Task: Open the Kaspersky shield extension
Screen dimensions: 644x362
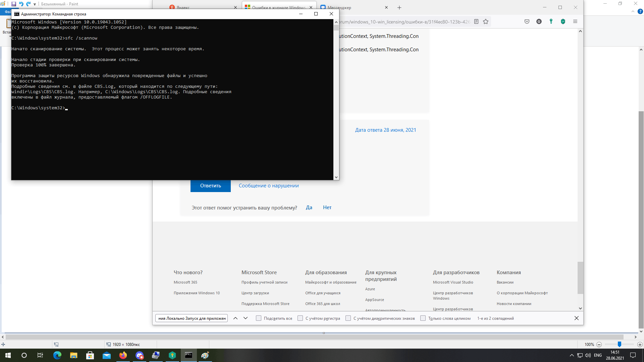Action: [x=563, y=21]
